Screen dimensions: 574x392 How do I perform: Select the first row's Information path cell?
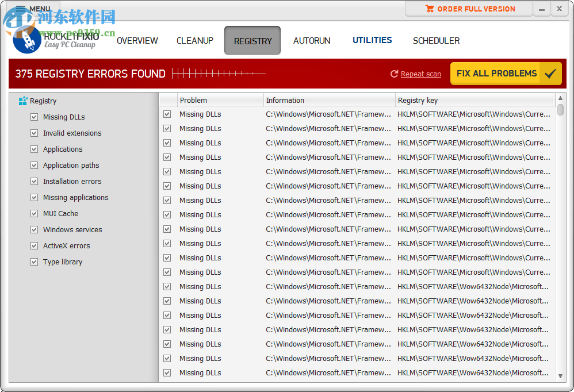(x=328, y=114)
